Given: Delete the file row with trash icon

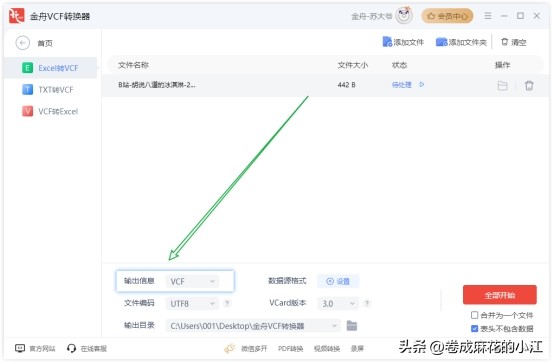Looking at the screenshot, I should click(529, 86).
